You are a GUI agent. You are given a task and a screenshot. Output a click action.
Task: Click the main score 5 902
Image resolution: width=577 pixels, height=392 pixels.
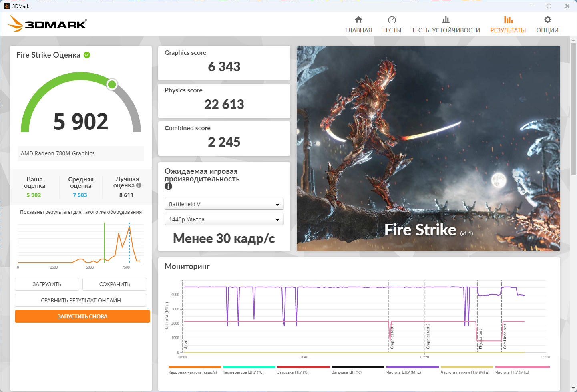[x=81, y=121]
